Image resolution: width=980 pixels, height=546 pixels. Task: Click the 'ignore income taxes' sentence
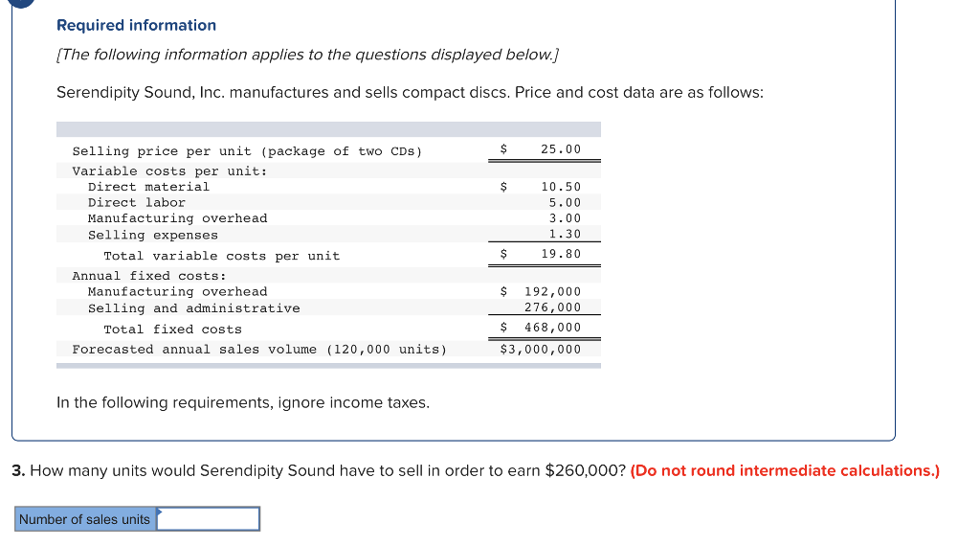tap(243, 402)
